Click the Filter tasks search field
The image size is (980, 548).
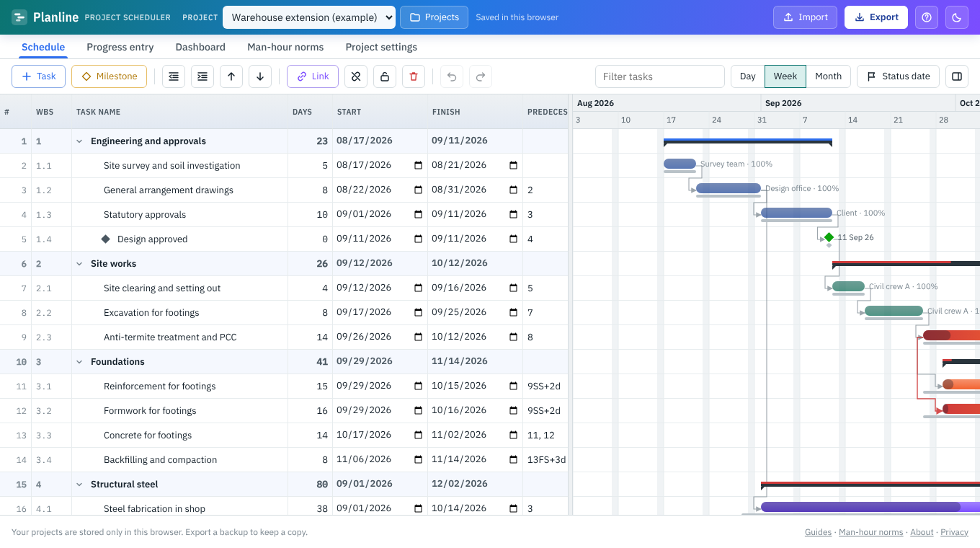660,76
